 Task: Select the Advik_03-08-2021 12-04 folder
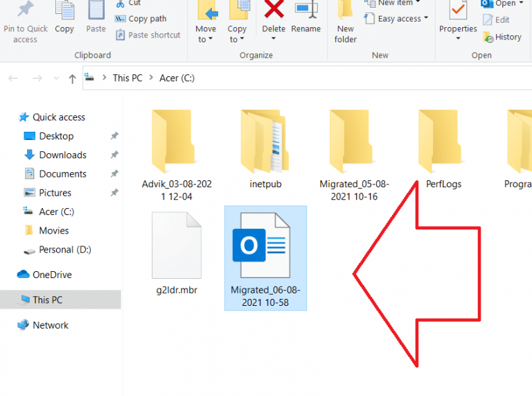pos(177,155)
